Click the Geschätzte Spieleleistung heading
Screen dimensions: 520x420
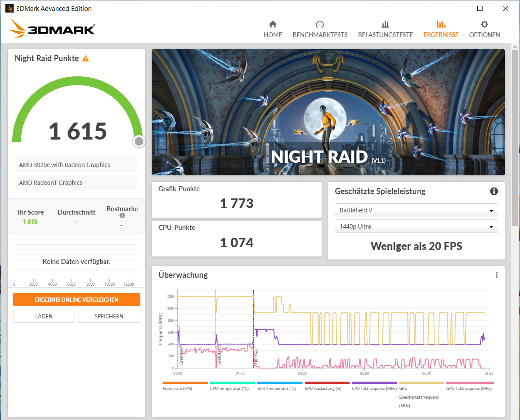pos(380,191)
